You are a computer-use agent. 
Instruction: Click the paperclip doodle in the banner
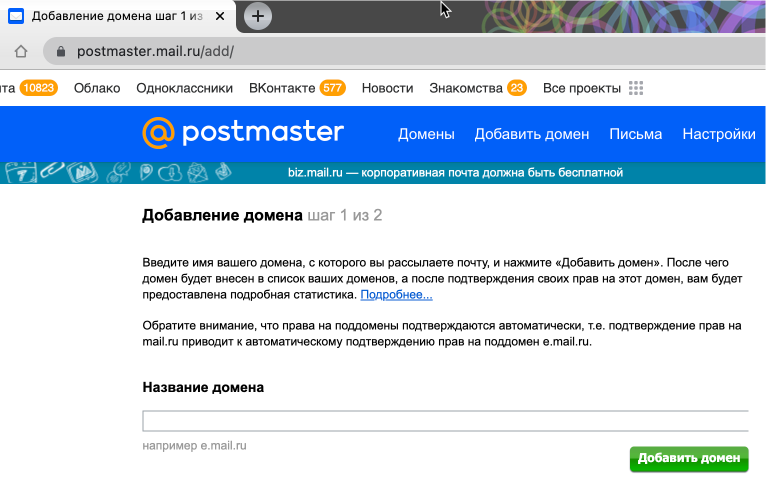[52, 170]
